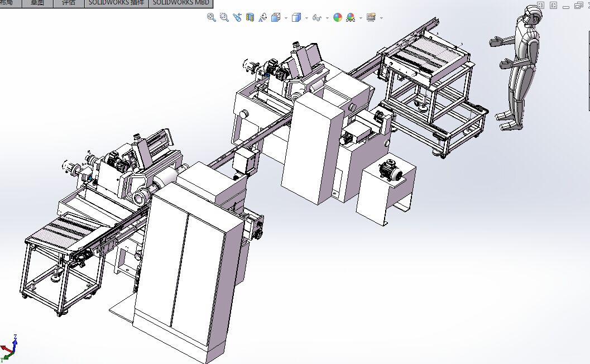590x364 pixels.
Task: Expand the View Orientation dropdown arrow
Action: (x=286, y=18)
